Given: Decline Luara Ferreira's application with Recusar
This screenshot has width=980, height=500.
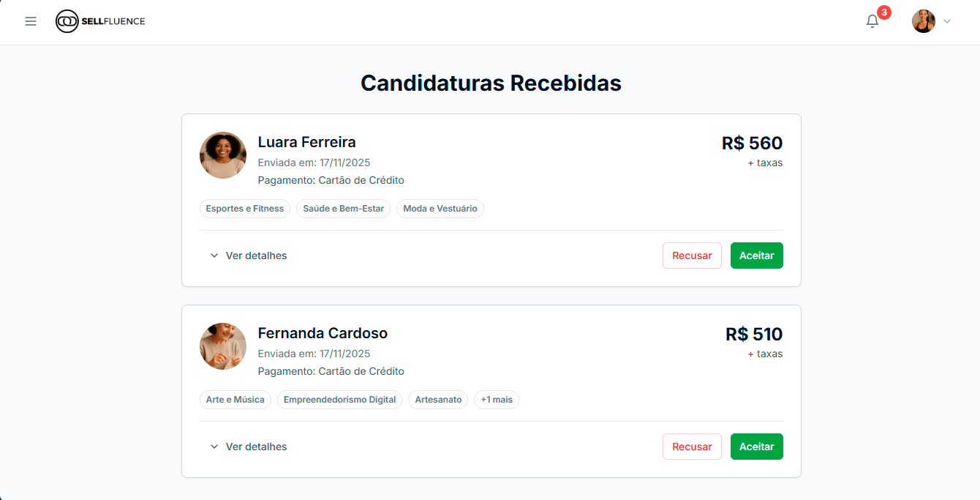Looking at the screenshot, I should pyautogui.click(x=692, y=255).
